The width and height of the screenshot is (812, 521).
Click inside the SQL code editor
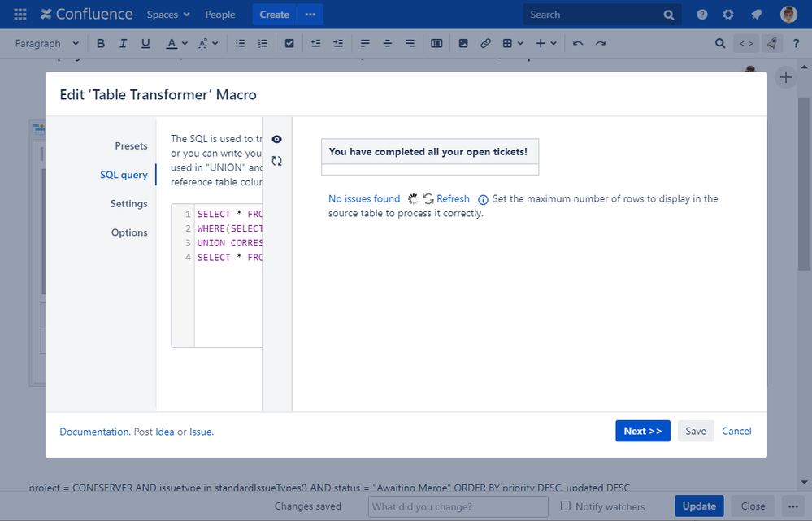(217, 275)
